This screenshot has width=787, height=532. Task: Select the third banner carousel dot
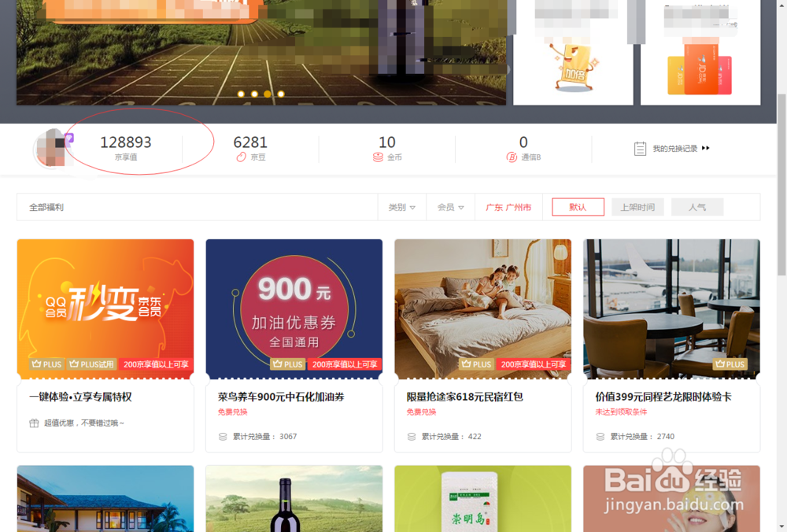268,94
